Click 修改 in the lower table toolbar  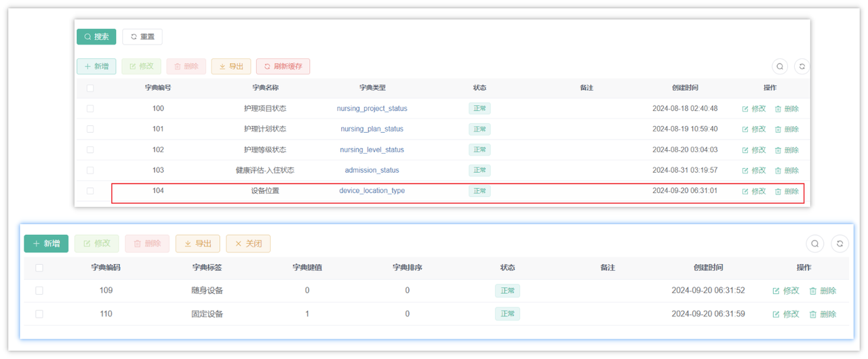pos(96,243)
